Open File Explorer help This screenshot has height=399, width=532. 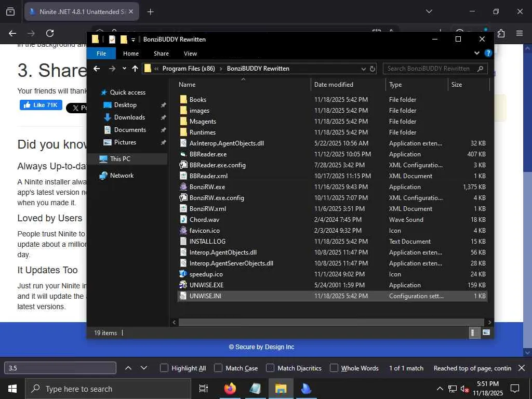488,53
